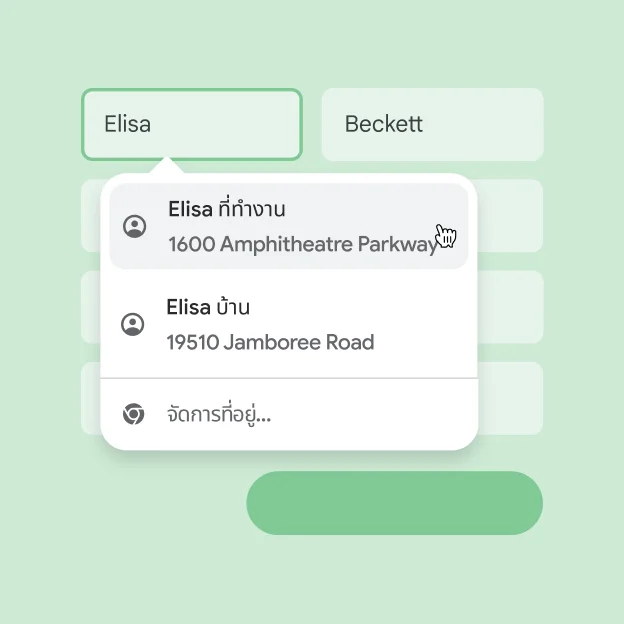Focus the first name field containing Elisa
Viewport: 624px width, 624px height.
point(191,124)
